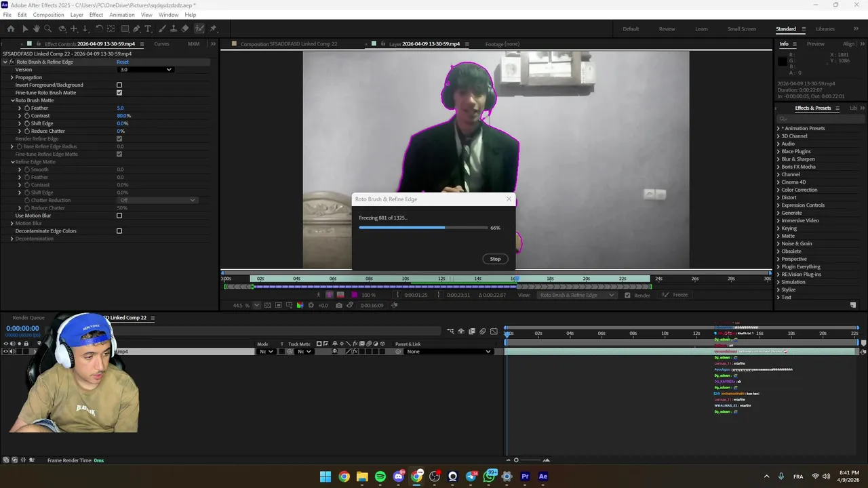
Task: Toggle the Roto Brush & Refine Edge fx switch
Action: [x=12, y=62]
